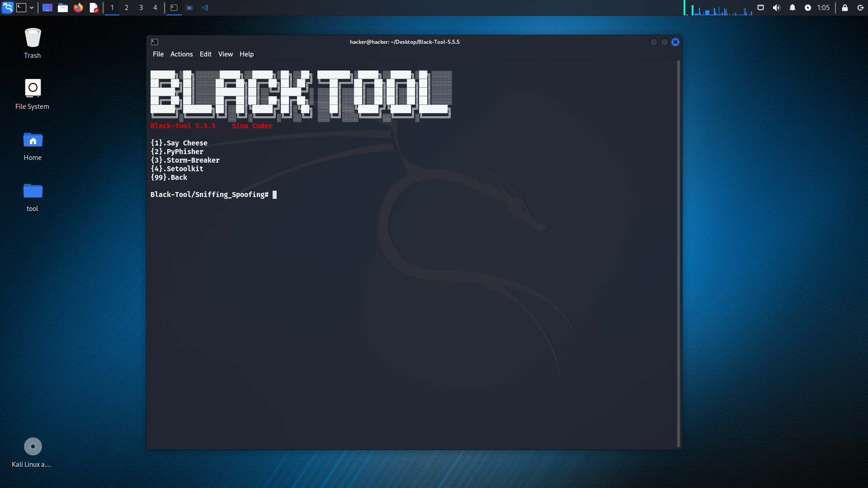Click the power manager tray icon
868x488 pixels.
(808, 8)
